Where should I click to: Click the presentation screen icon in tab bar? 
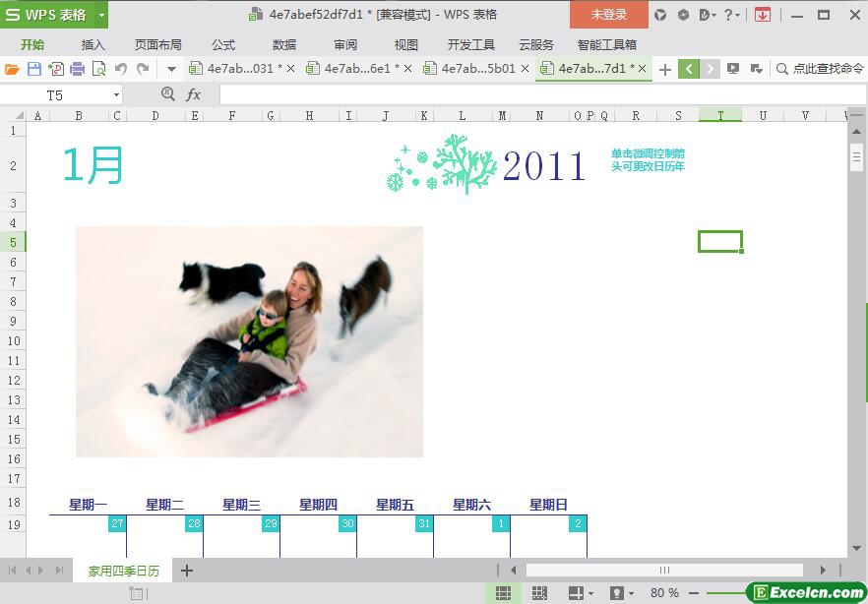(x=733, y=69)
